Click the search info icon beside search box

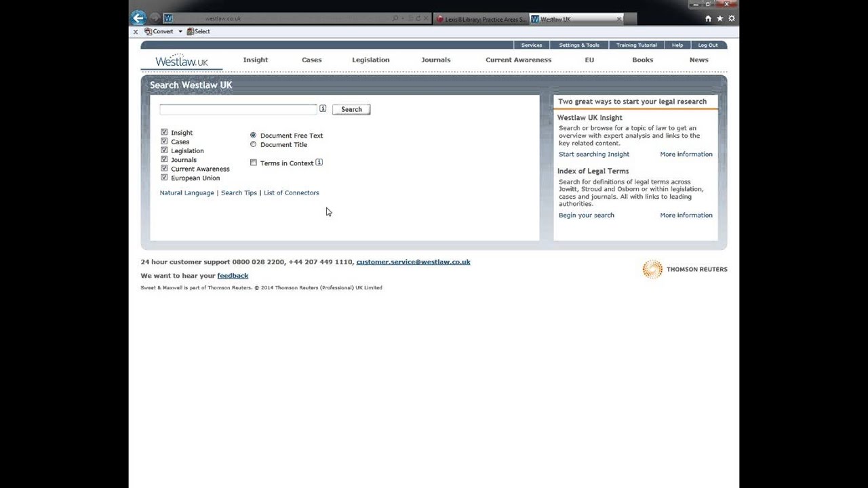pos(323,108)
